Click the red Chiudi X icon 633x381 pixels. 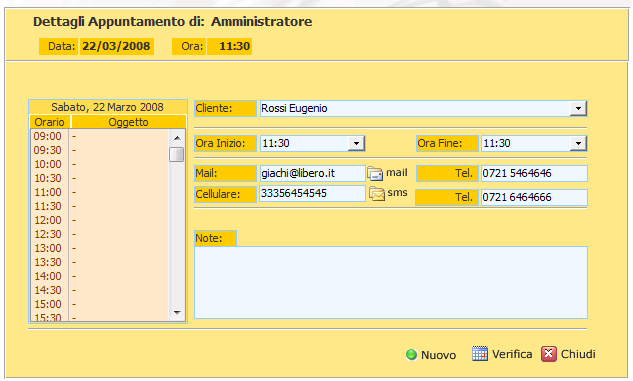point(549,354)
